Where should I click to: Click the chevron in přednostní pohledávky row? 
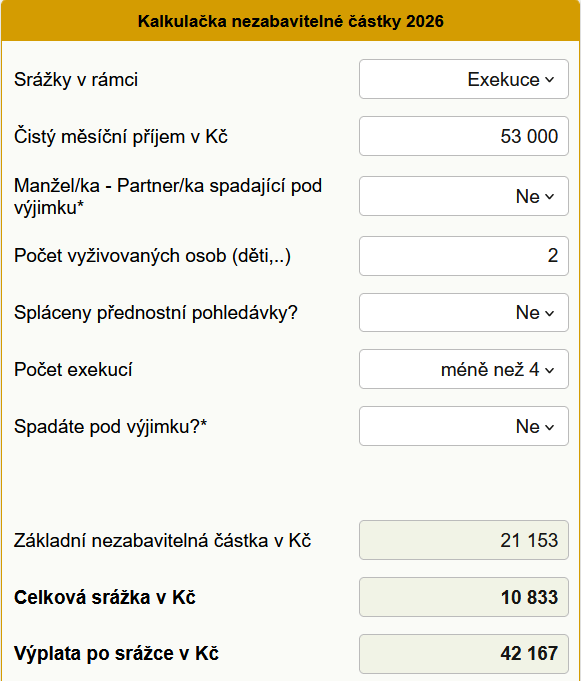(549, 314)
